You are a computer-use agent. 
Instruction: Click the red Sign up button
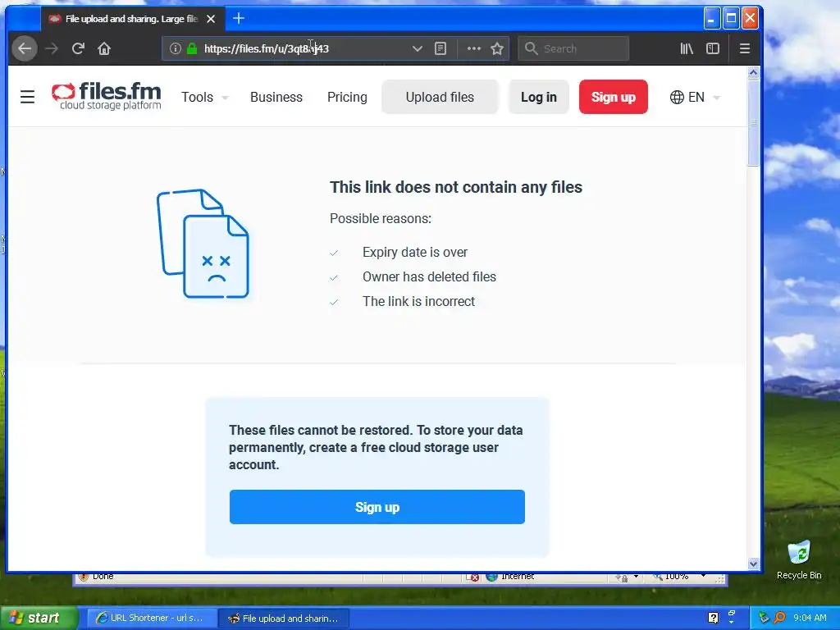[x=614, y=97]
